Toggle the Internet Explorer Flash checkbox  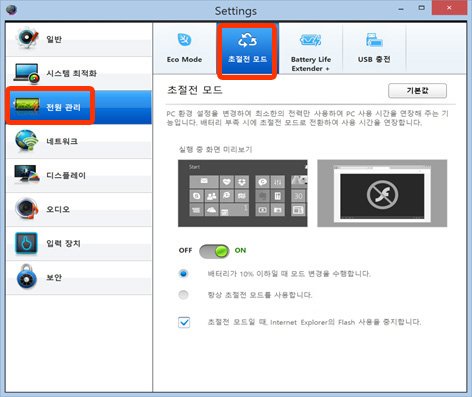pos(184,322)
